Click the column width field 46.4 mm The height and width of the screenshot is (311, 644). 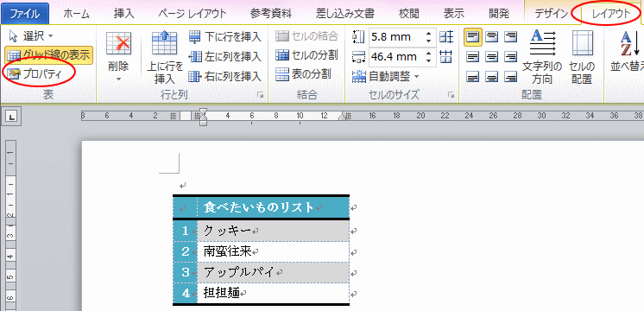pyautogui.click(x=396, y=56)
